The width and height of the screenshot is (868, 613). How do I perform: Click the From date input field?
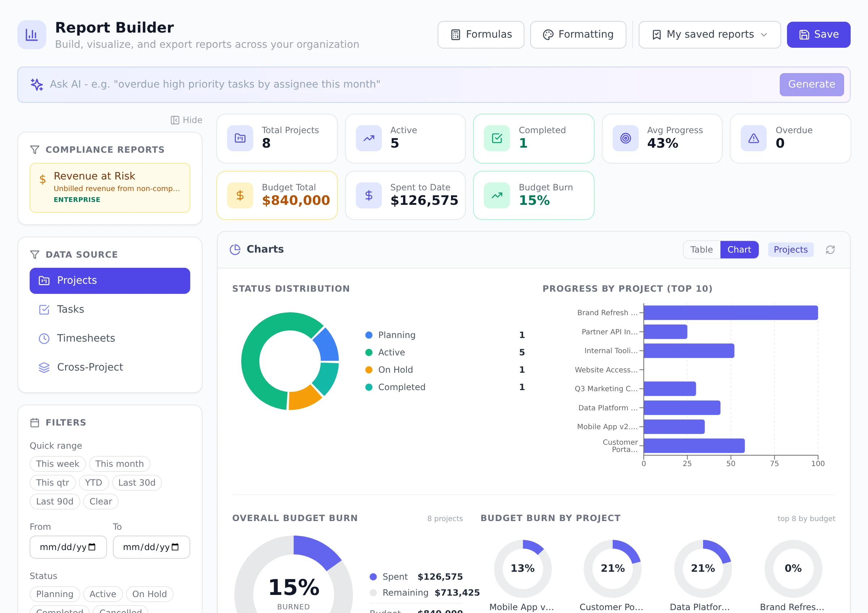click(x=68, y=547)
